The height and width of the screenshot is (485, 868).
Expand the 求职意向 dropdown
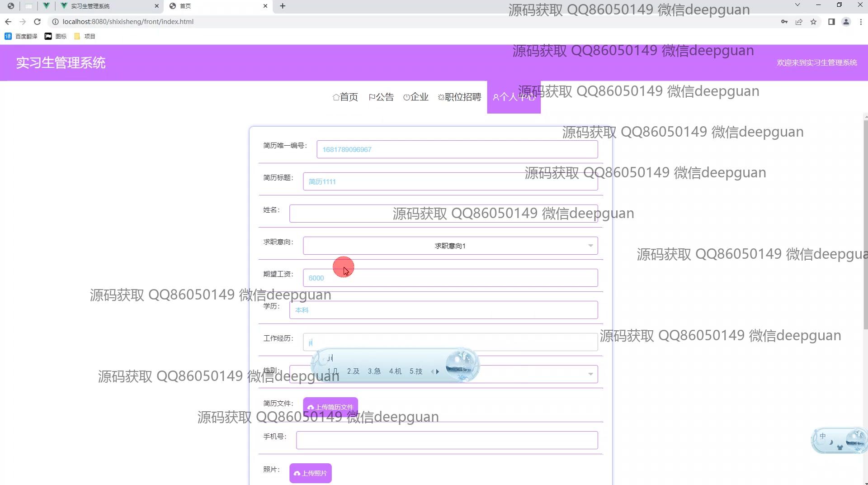tap(450, 246)
